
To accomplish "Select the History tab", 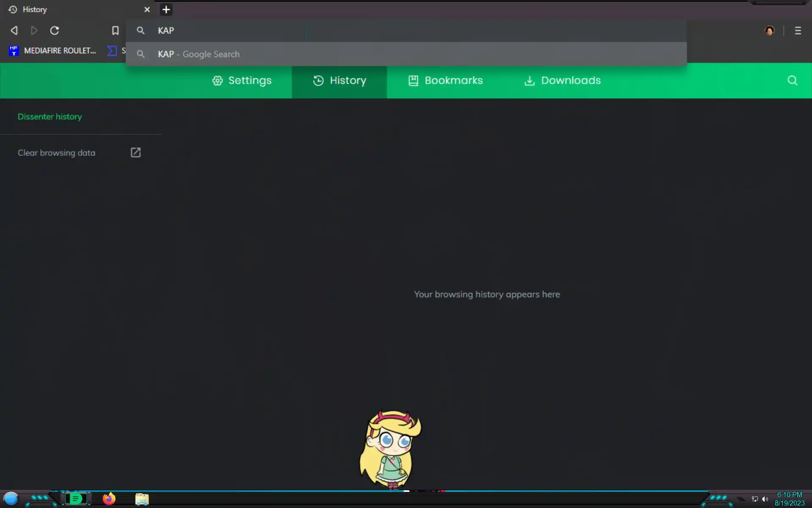I will [340, 80].
